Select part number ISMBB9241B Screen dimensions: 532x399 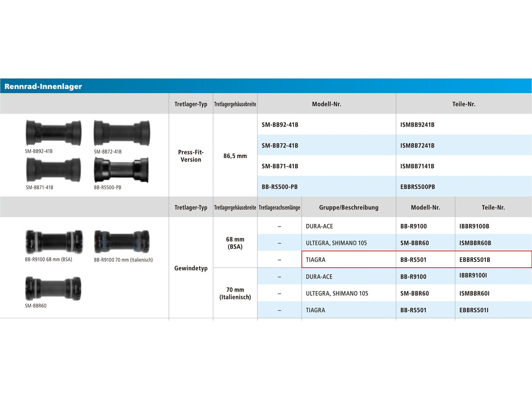417,125
